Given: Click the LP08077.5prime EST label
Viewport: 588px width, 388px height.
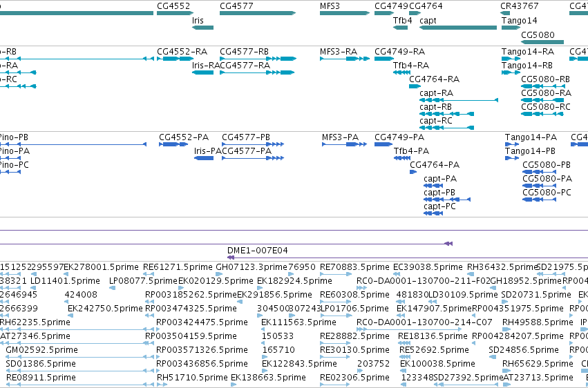Looking at the screenshot, I should click(x=143, y=281).
